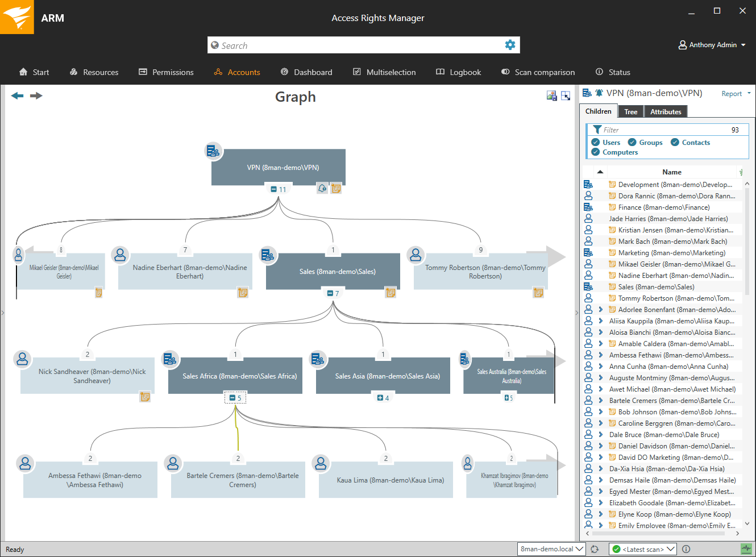Click the user icon on Ambessa Fethawi node

click(25, 463)
